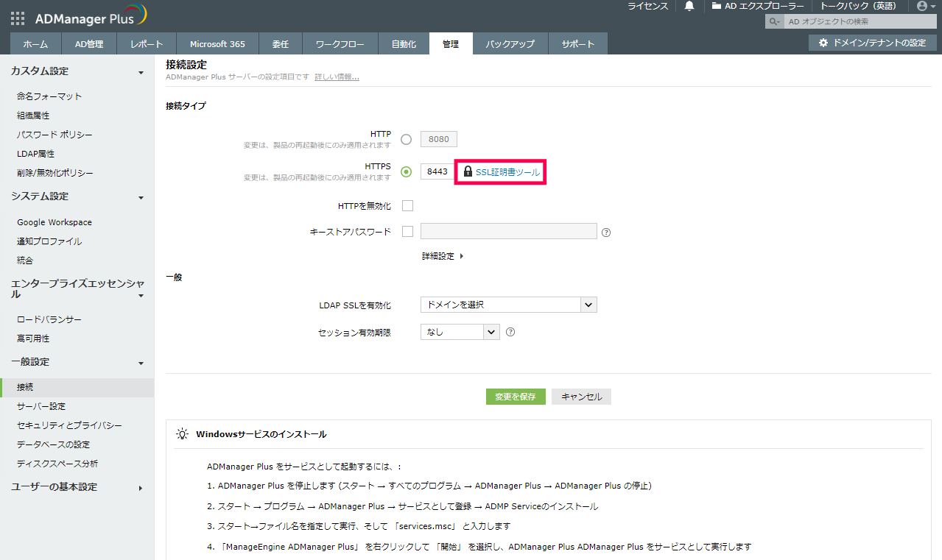
Task: Open the 自動化 tab
Action: point(404,44)
